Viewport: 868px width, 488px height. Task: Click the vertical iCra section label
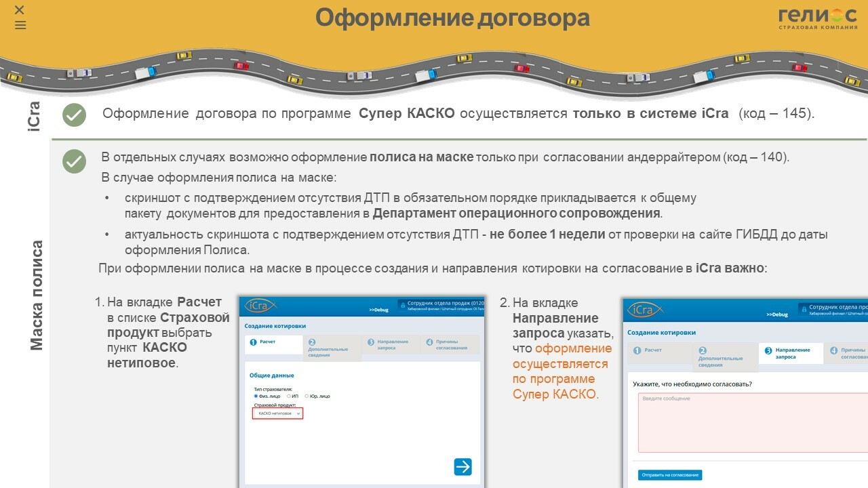point(35,115)
